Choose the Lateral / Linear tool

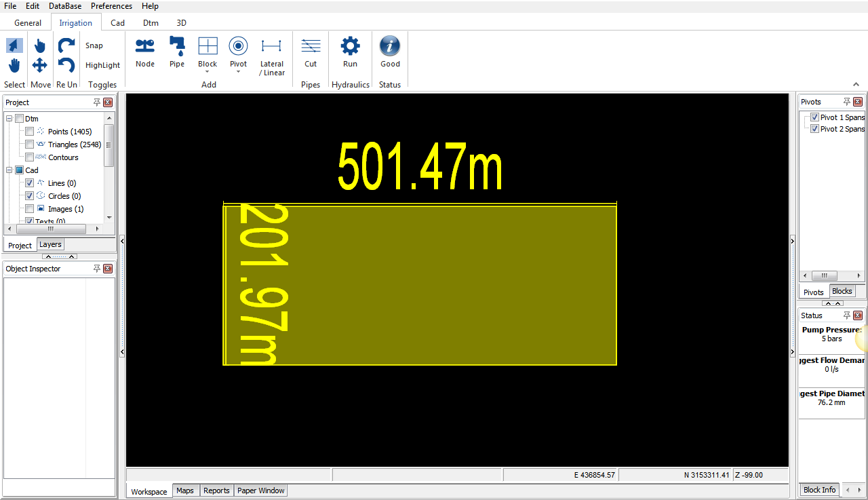pyautogui.click(x=272, y=46)
